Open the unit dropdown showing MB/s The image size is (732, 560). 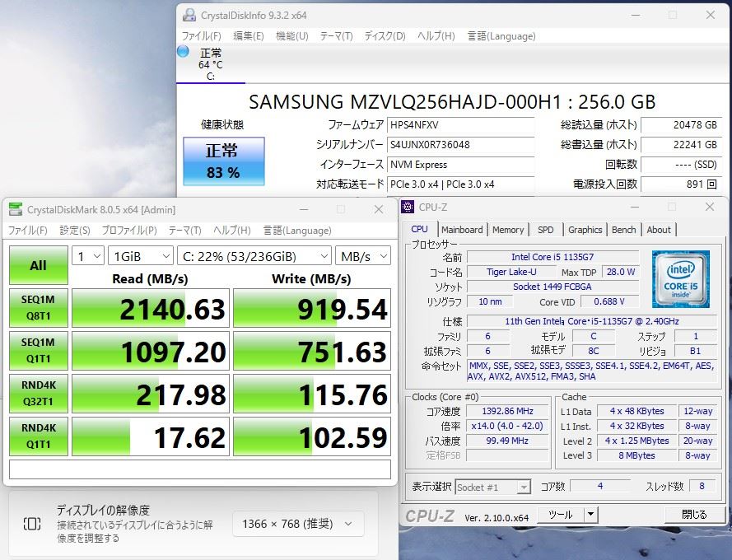tap(363, 256)
